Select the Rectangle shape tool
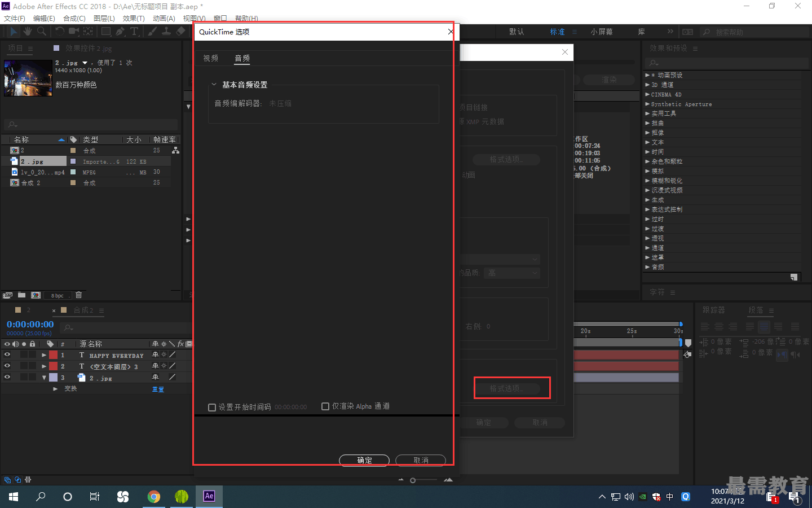 tap(105, 32)
